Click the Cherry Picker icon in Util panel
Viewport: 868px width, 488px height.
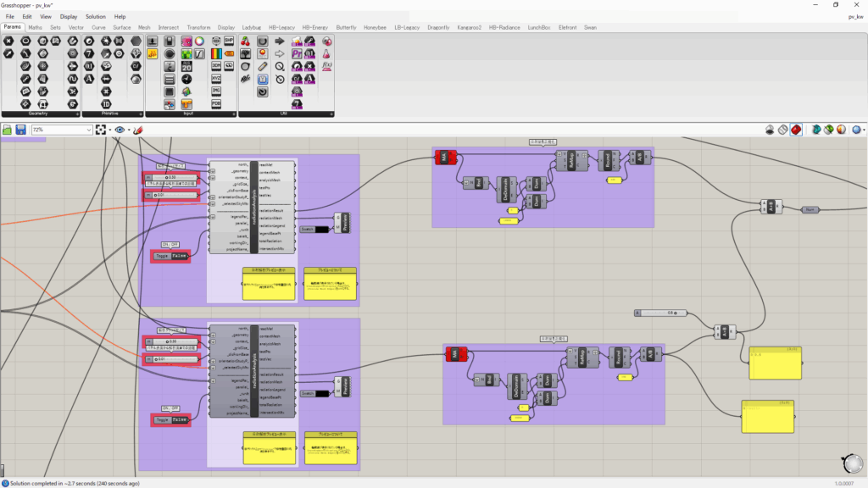coord(246,41)
